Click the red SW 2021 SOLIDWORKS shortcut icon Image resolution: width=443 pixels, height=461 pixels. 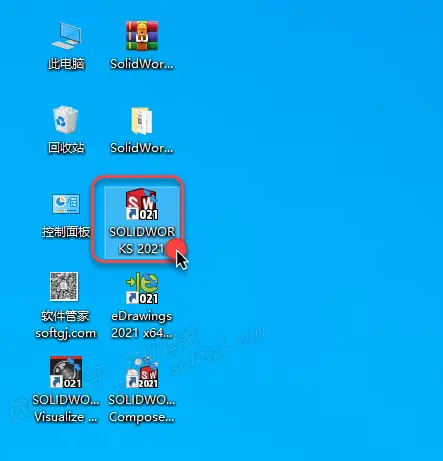(142, 204)
